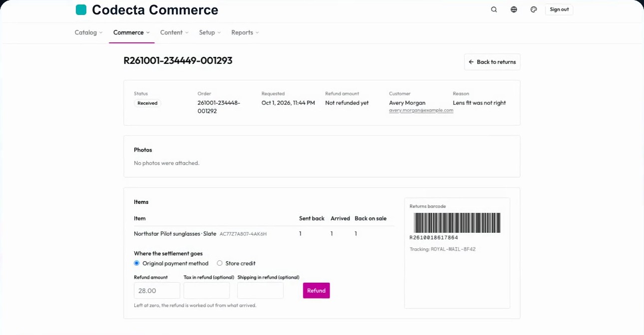Click the tracking code ROYAL-MAIL-8F42
The image size is (644, 335).
click(453, 249)
